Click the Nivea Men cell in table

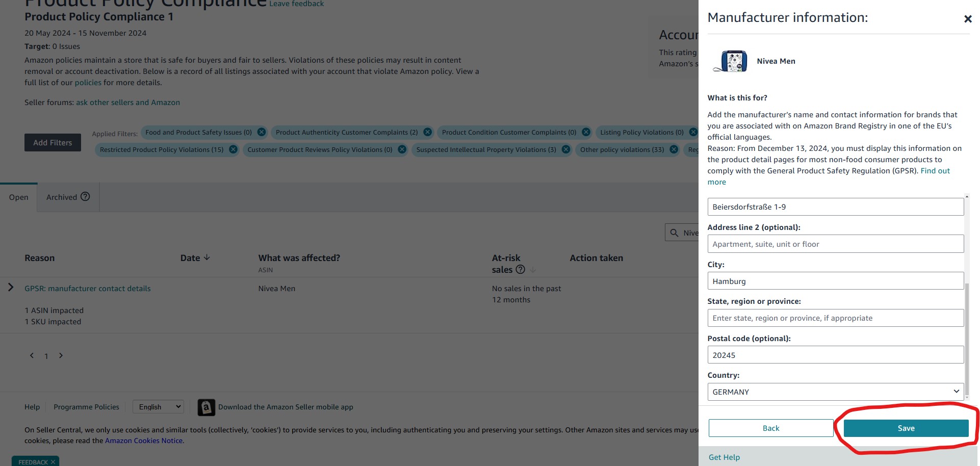pos(276,289)
